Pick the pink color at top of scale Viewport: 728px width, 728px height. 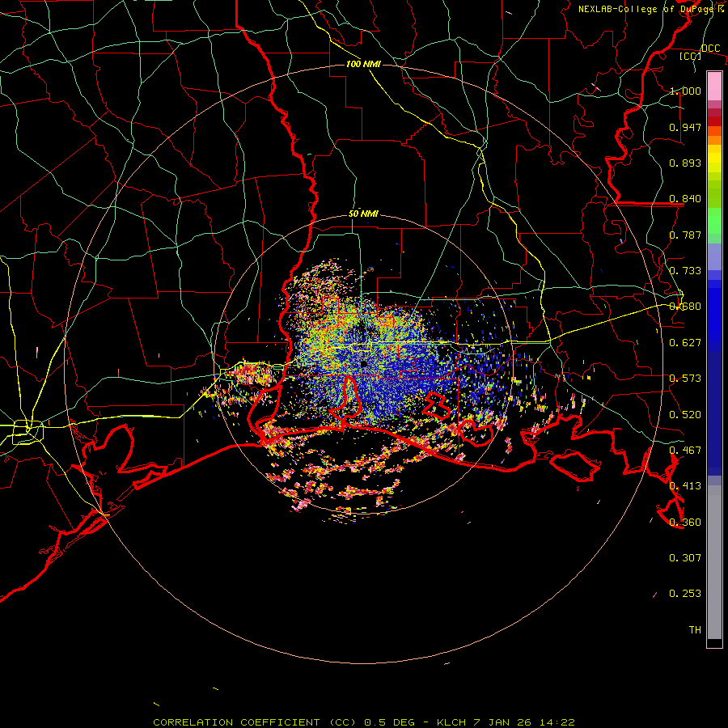click(x=714, y=87)
